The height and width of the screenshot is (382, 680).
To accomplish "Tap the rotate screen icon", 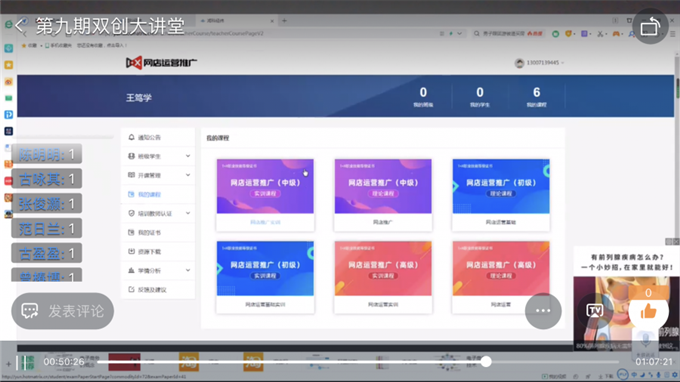I will pos(650,27).
